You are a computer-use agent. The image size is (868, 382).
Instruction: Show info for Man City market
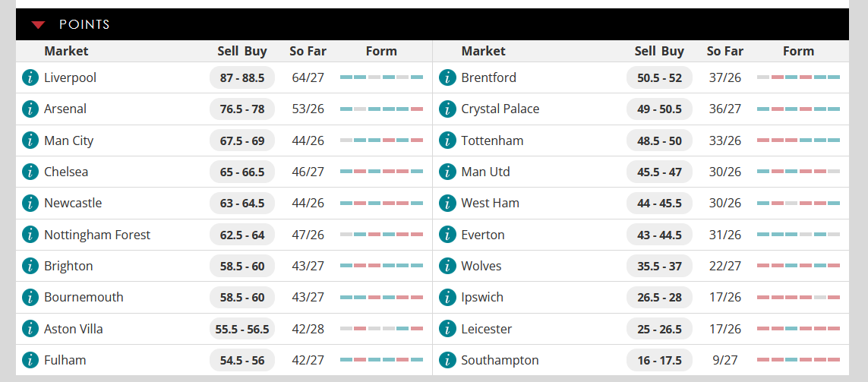click(30, 140)
